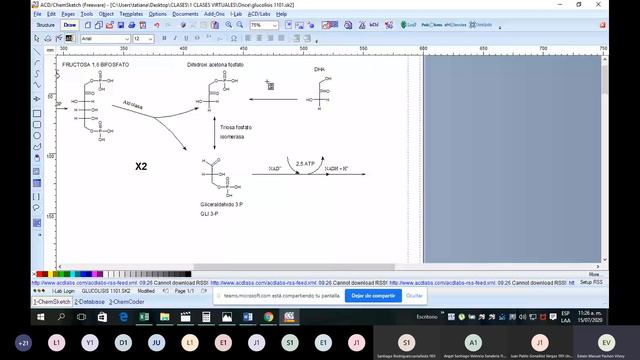This screenshot has width=640, height=360.
Task: Toggle Italic text formatting
Action: [x=175, y=38]
